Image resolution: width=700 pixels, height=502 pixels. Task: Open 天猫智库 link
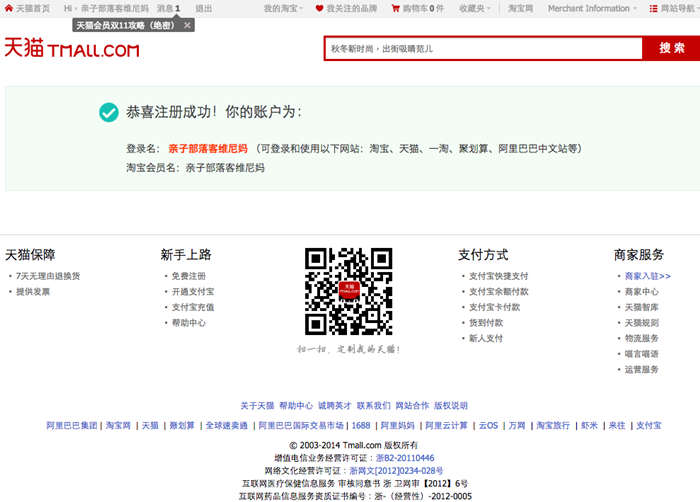pos(642,307)
